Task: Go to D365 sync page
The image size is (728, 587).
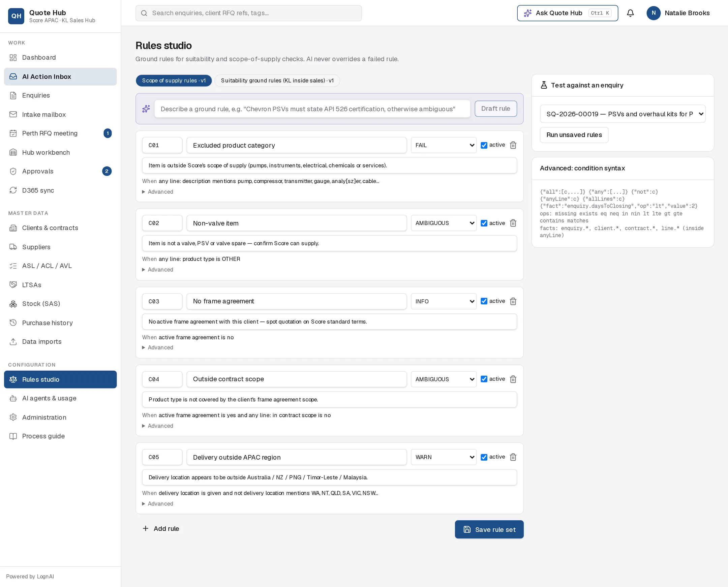Action: (60, 190)
